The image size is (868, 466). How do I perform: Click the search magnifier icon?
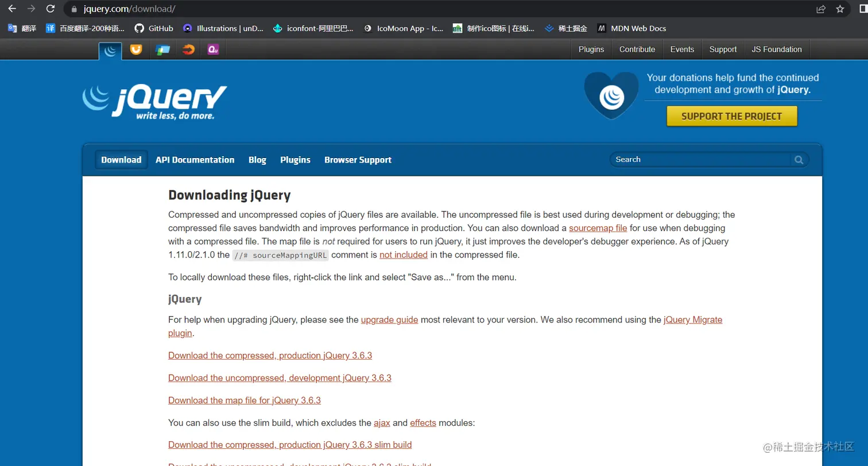tap(799, 160)
